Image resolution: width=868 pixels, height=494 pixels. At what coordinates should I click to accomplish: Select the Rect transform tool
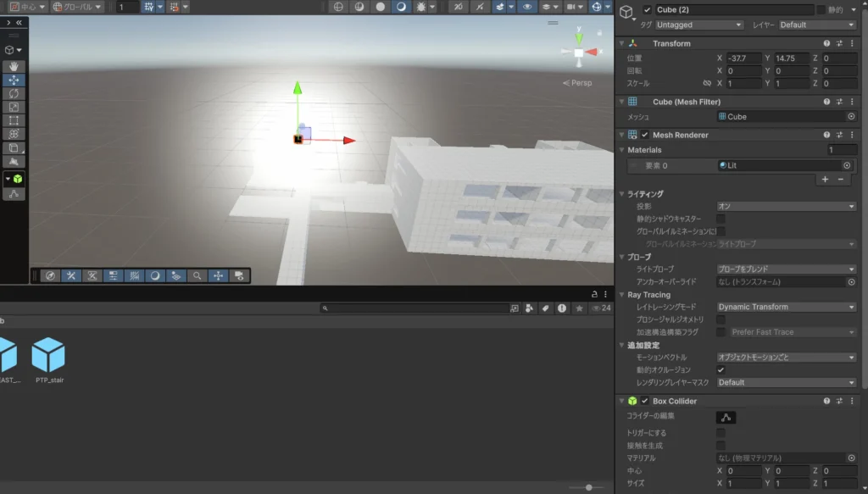(14, 120)
